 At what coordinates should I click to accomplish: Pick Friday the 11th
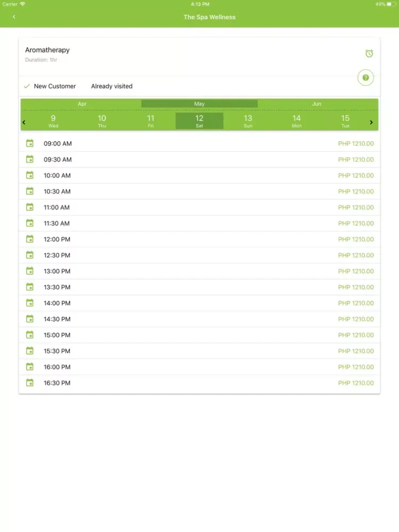(x=151, y=121)
